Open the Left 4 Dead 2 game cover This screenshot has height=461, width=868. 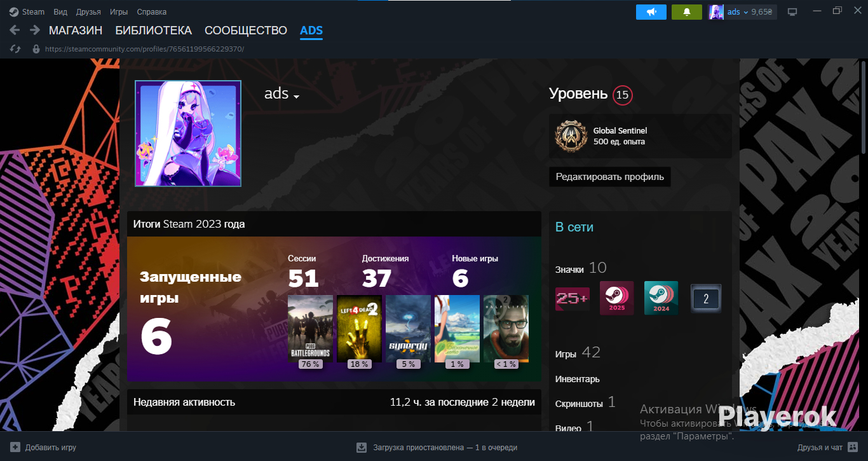pos(359,329)
